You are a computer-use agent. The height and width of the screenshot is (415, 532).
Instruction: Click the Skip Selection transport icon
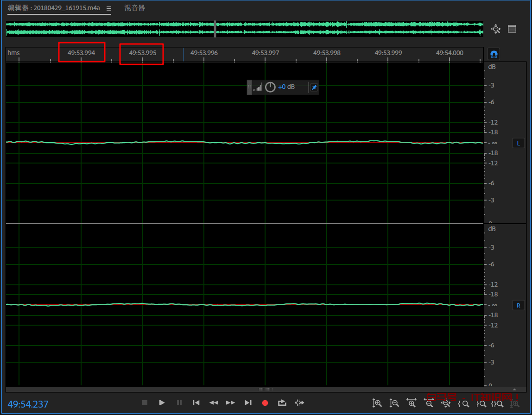coord(299,403)
